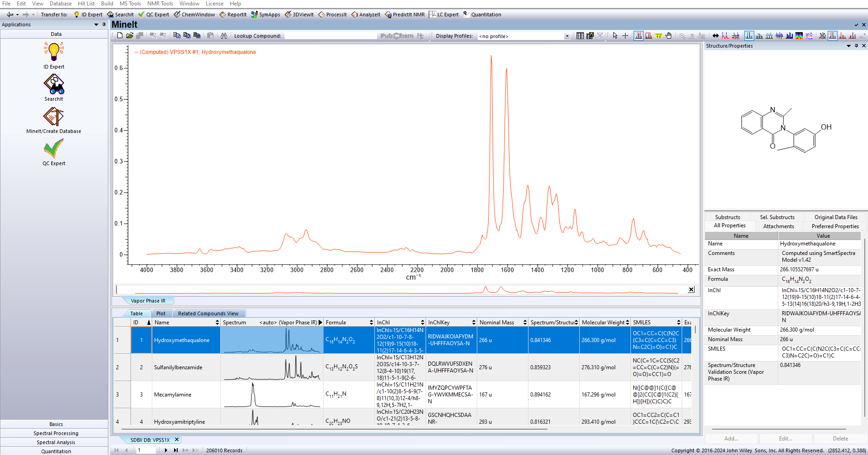
Task: Open the Spectral Processing sidebar section
Action: [x=56, y=433]
